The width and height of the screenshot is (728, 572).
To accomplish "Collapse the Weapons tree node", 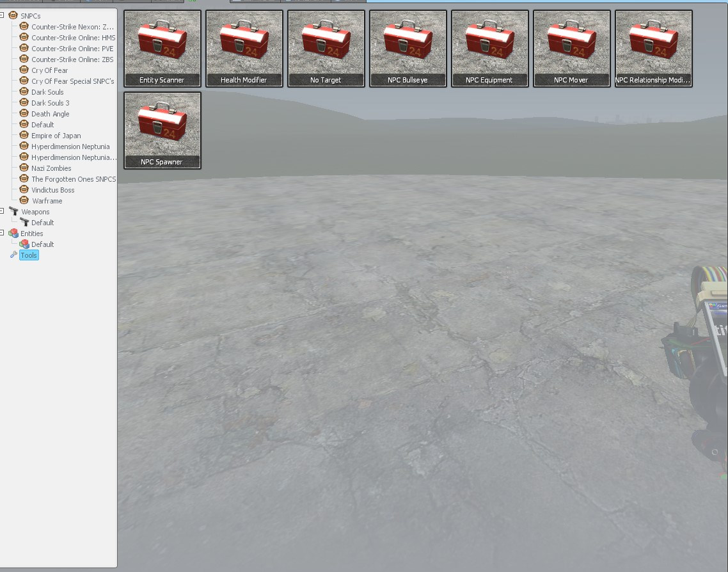I will pyautogui.click(x=3, y=211).
